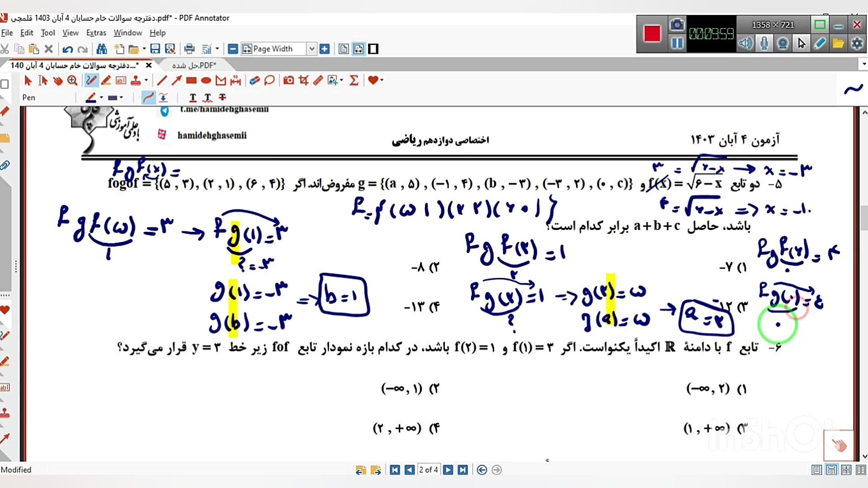Open the Formula sigma tool
Image resolution: width=868 pixels, height=488 pixels.
354,80
